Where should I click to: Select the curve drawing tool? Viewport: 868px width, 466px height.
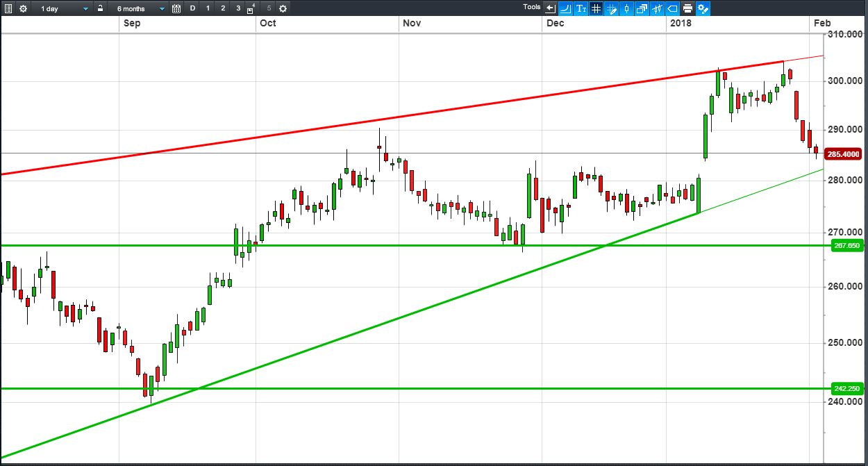coord(565,8)
